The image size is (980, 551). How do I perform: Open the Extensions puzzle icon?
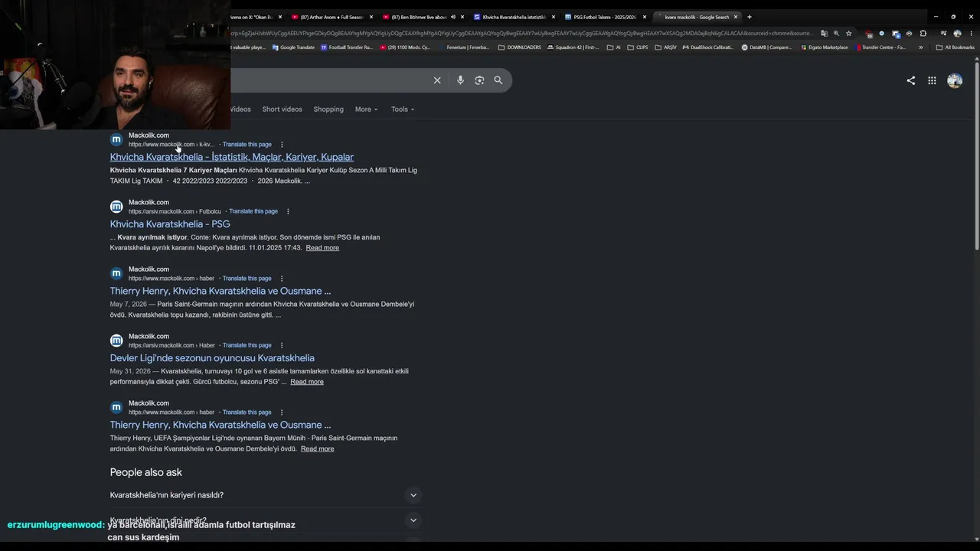coord(923,34)
